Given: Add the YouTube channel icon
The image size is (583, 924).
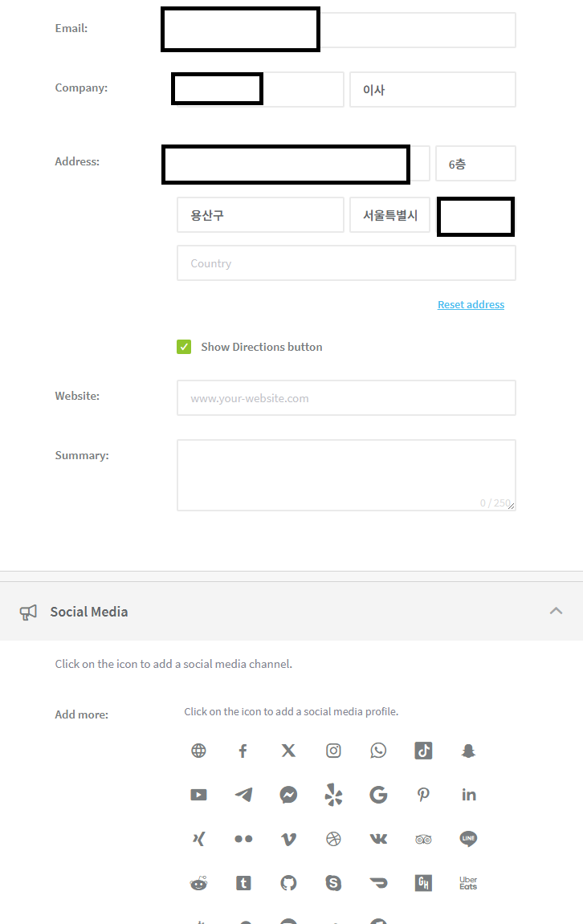Looking at the screenshot, I should tap(198, 795).
